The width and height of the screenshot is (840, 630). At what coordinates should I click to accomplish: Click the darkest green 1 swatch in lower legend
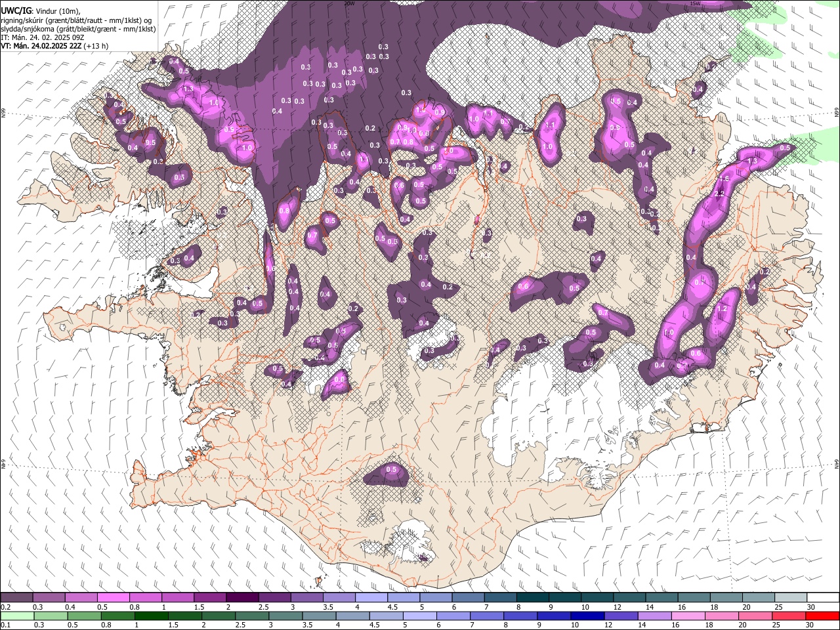[151, 616]
